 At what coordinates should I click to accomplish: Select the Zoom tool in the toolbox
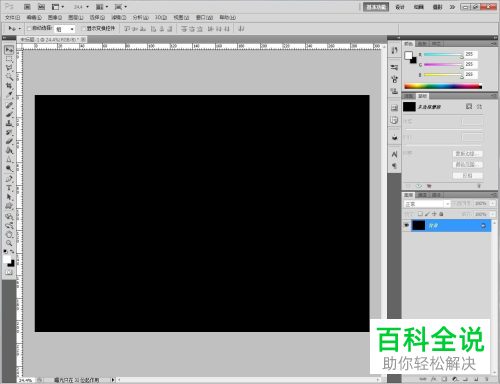[x=9, y=243]
